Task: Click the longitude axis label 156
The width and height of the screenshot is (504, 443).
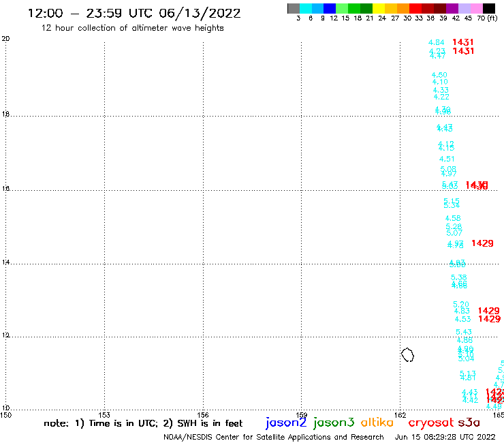Action: [x=203, y=415]
